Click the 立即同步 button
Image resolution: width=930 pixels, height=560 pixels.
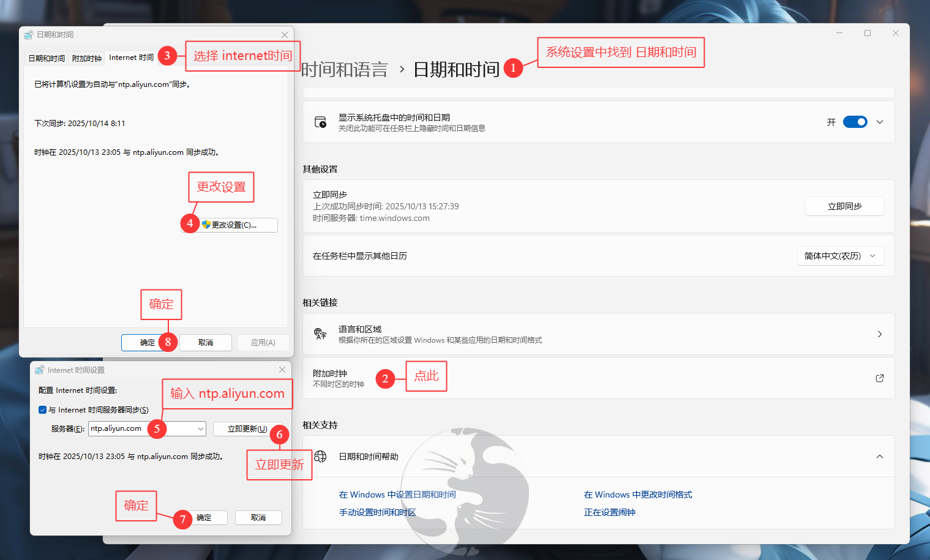pos(844,206)
